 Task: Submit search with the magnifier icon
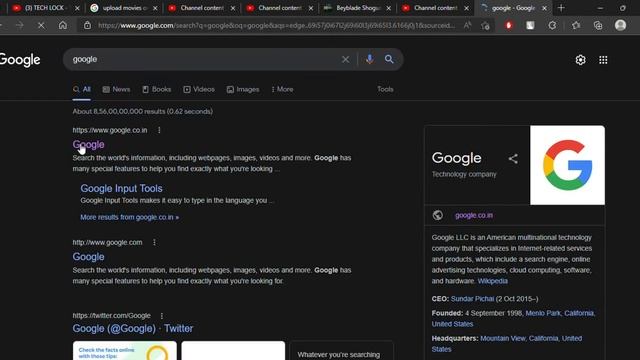click(389, 59)
